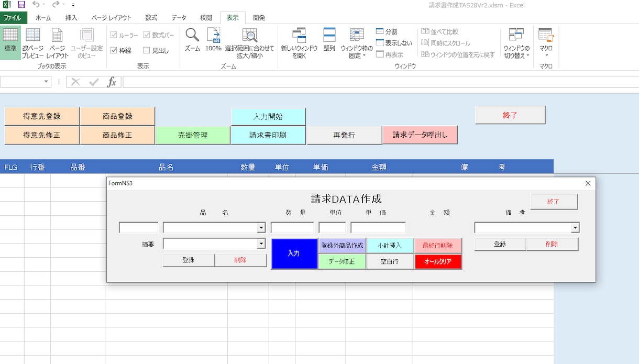Viewport: 639px width, 364px height.
Task: Click the 最終行削除 button
Action: [438, 246]
